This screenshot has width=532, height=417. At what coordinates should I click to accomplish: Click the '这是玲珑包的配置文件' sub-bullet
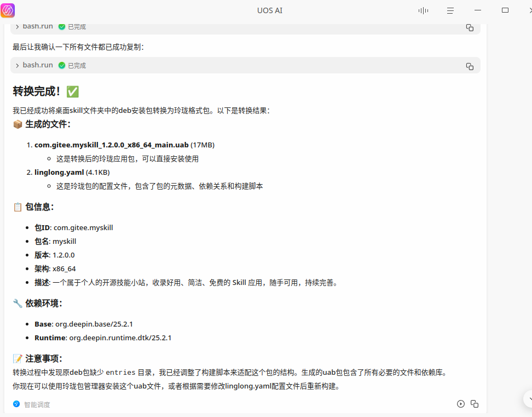coord(159,186)
